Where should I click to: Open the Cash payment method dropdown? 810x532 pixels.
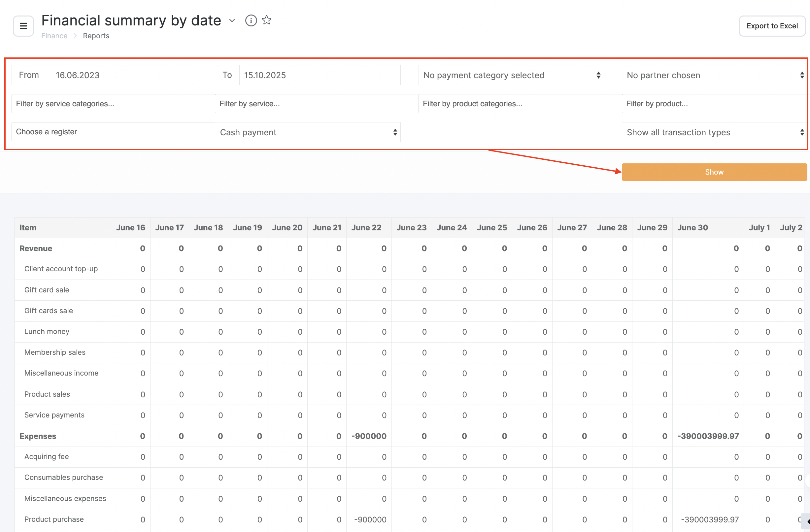coord(308,132)
